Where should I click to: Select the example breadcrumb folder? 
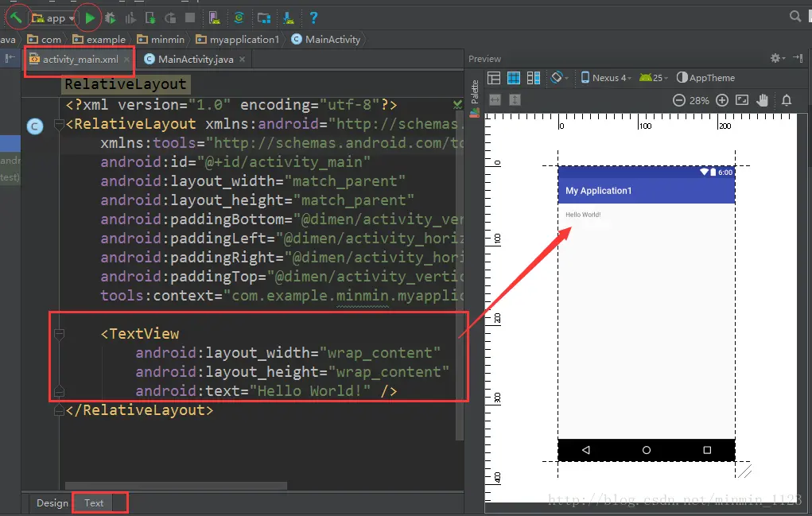[x=99, y=39]
